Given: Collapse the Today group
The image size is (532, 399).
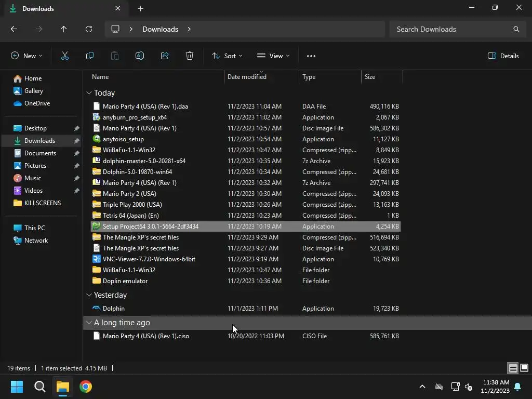Looking at the screenshot, I should (x=89, y=93).
